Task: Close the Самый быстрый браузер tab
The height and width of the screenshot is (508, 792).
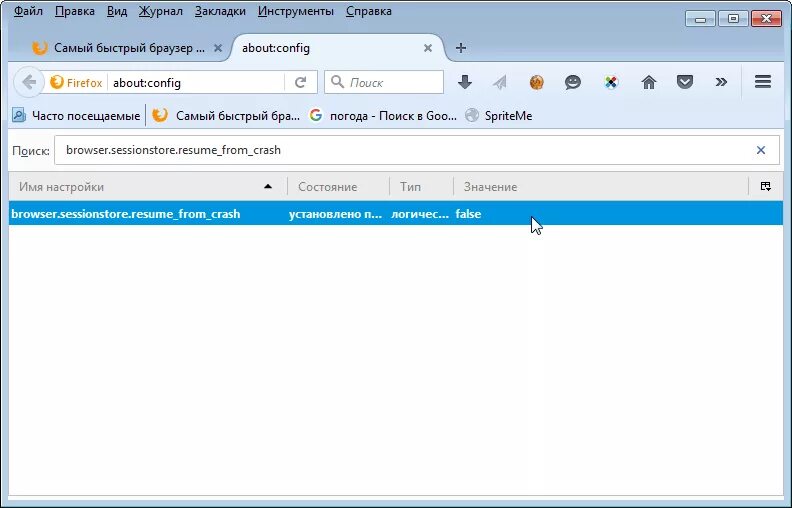Action: [218, 48]
